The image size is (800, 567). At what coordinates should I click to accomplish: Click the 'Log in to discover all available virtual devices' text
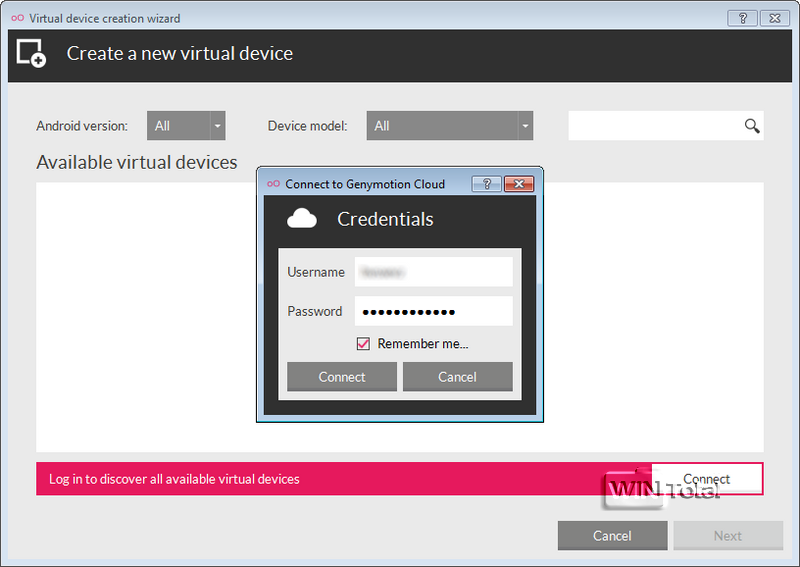pos(174,479)
